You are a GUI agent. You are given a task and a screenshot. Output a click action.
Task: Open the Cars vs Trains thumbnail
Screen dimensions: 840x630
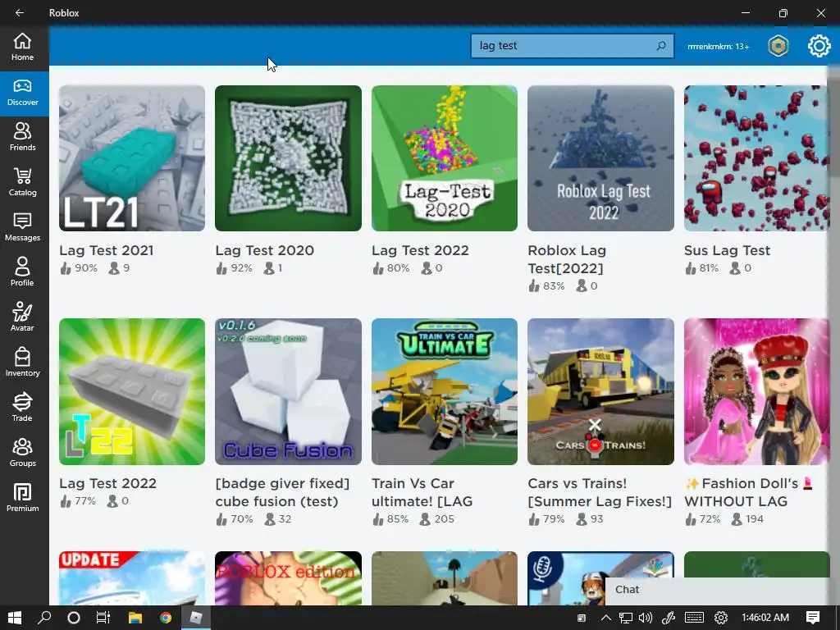tap(600, 391)
